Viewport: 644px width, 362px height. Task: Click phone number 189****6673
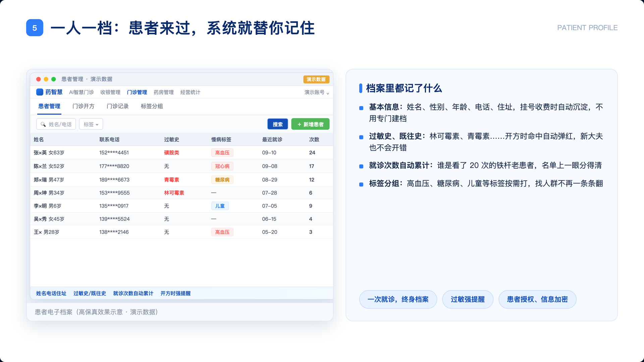pos(114,180)
